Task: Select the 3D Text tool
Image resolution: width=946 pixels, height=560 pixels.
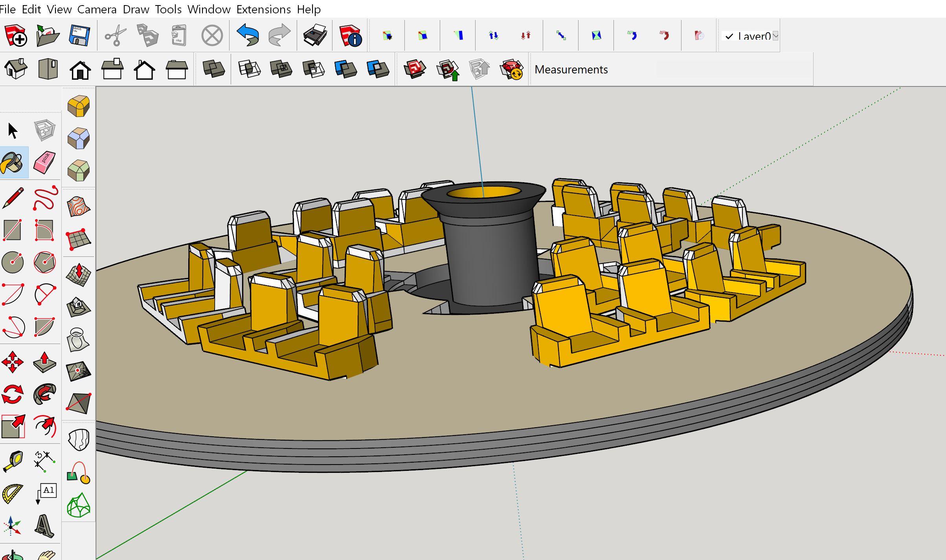Action: tap(44, 526)
